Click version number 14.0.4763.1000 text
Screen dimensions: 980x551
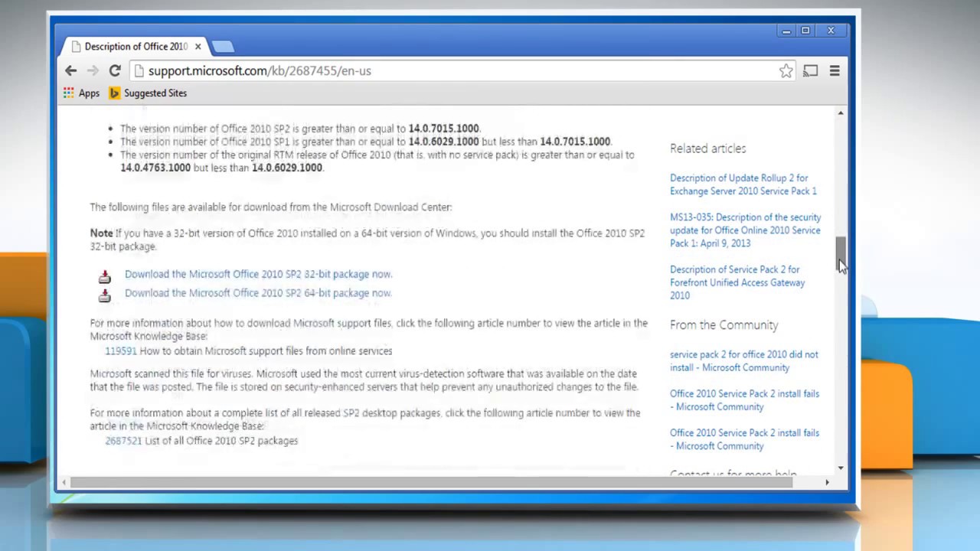point(155,168)
